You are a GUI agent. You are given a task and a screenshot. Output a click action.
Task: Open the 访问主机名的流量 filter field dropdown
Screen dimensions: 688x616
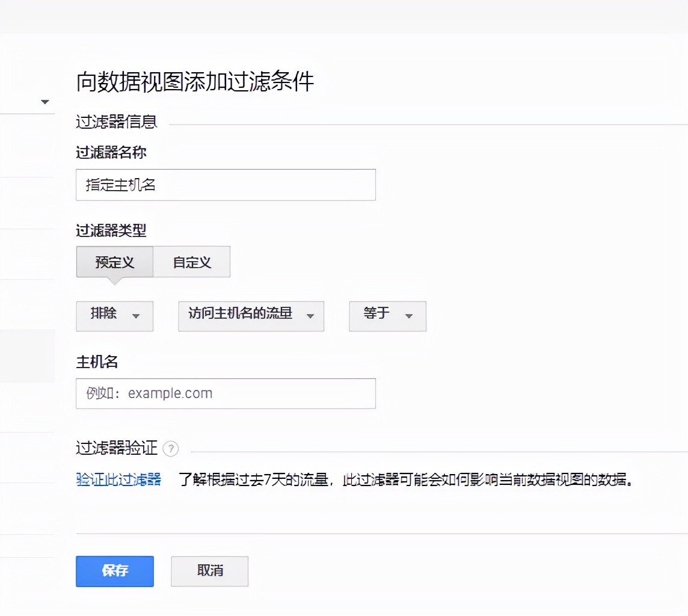tap(251, 316)
